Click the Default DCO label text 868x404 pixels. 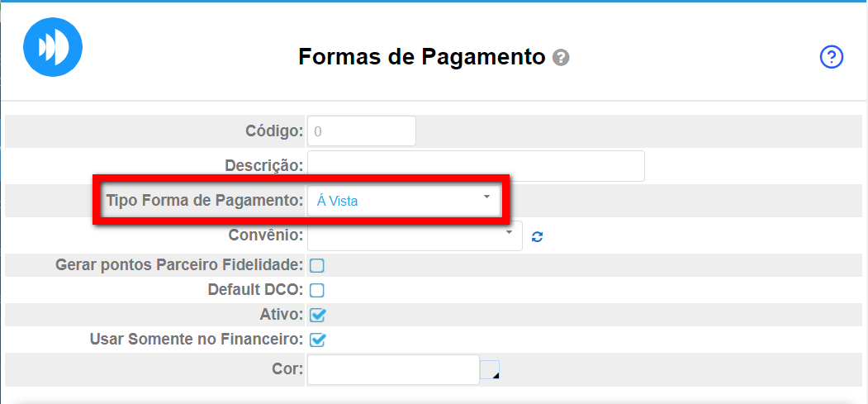click(x=255, y=290)
